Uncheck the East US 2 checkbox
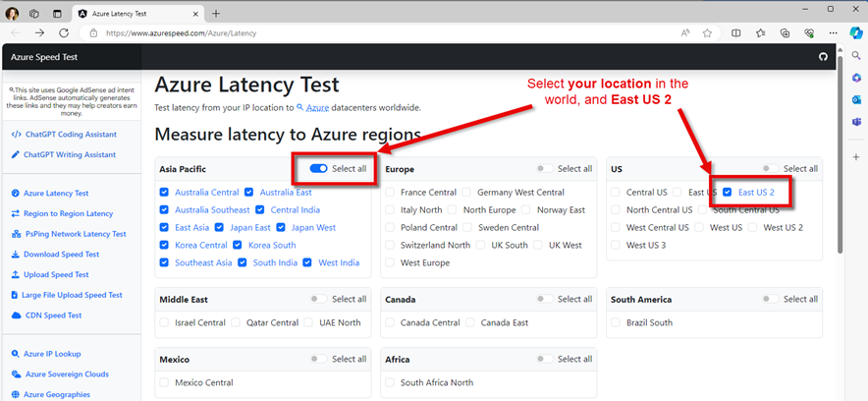Screen dimensions: 868x401 (x=728, y=193)
